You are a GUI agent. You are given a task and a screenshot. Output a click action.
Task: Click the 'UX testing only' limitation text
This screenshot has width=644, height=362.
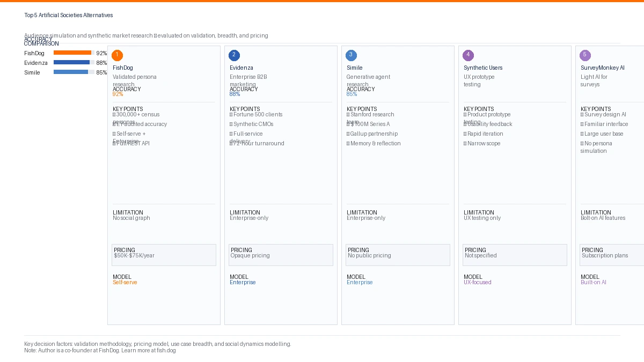click(482, 218)
